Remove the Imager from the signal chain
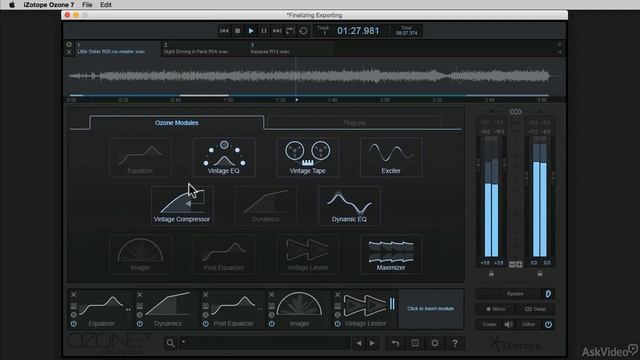This screenshot has height=360, width=640. 271,295
